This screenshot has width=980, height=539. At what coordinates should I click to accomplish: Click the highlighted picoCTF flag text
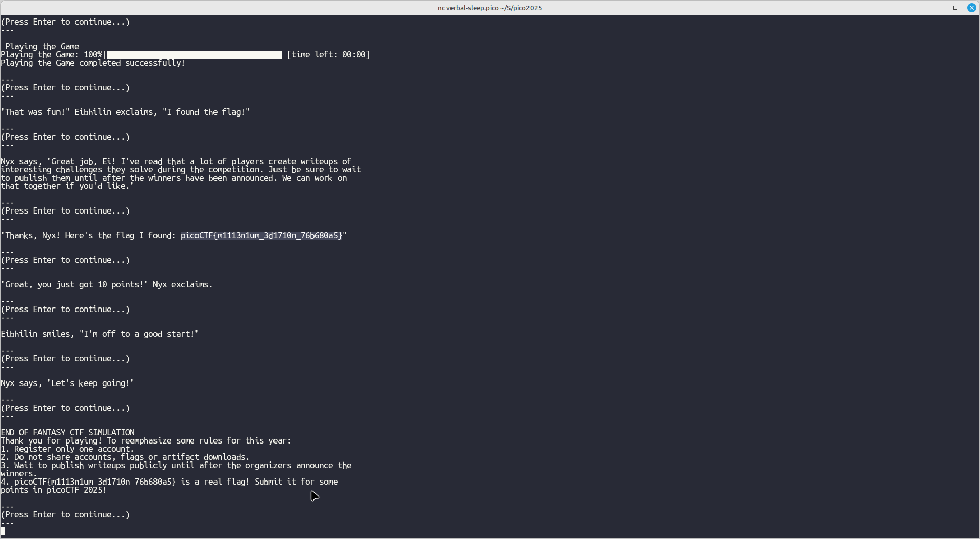point(261,236)
